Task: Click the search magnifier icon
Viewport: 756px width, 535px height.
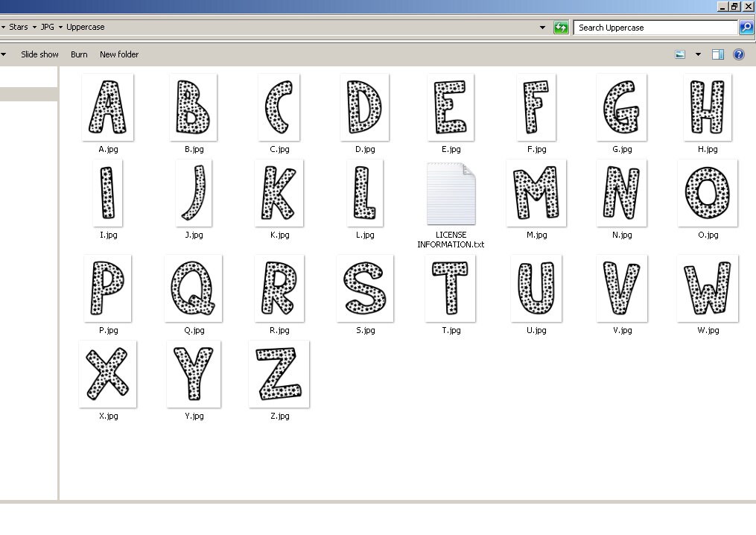Action: [x=746, y=27]
